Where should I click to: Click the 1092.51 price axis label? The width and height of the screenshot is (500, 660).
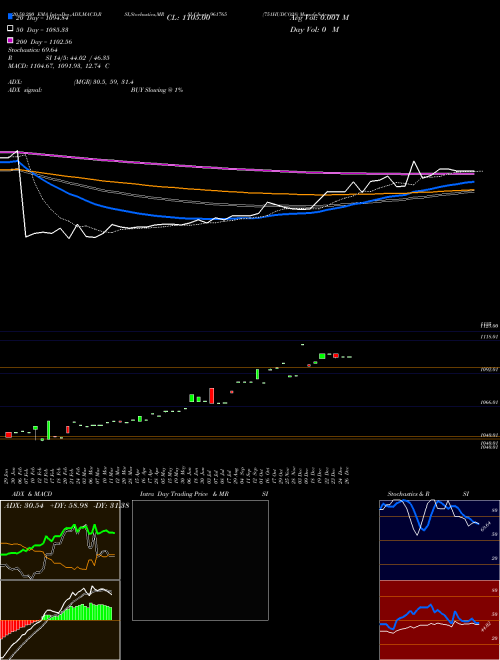coord(489,370)
